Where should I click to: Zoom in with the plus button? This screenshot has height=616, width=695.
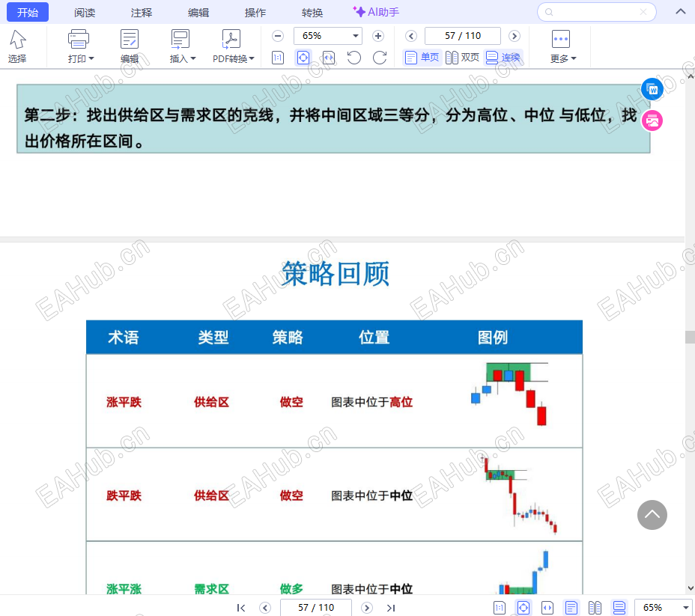378,36
